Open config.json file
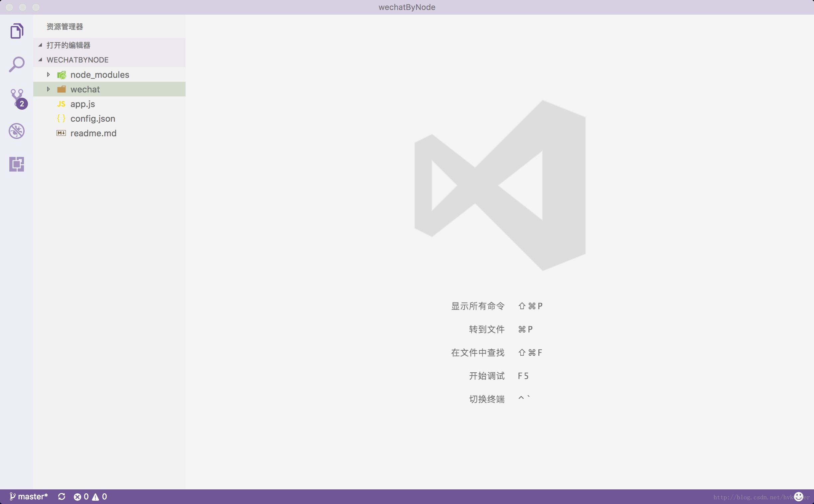The width and height of the screenshot is (814, 504). point(109,119)
